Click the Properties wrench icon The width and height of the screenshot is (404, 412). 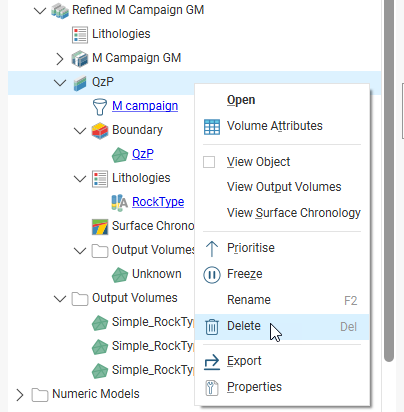click(x=212, y=388)
